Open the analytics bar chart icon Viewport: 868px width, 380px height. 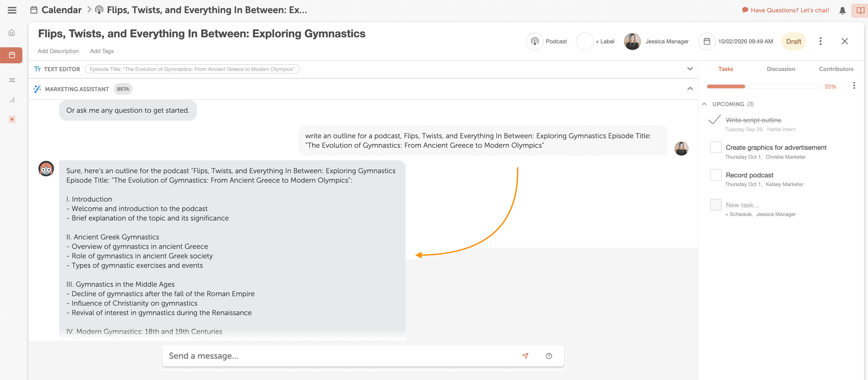pyautogui.click(x=12, y=100)
